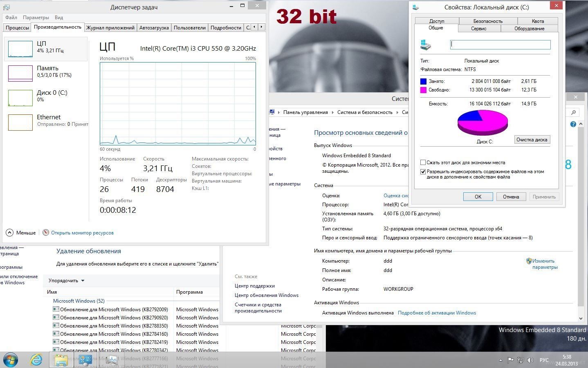Expand Панель управления breadcrumb arrow
This screenshot has width=588, height=368.
tap(332, 112)
